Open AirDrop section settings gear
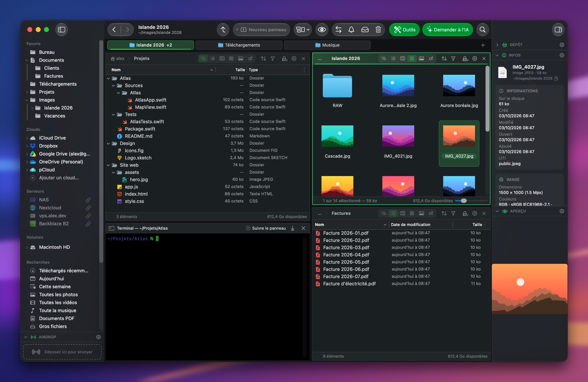 coord(98,337)
